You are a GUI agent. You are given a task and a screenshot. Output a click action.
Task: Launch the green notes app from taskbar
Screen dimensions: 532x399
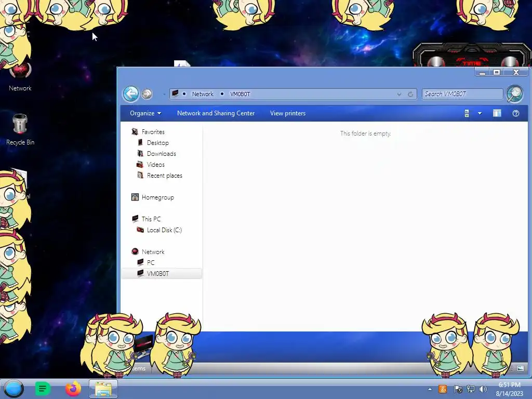point(43,389)
